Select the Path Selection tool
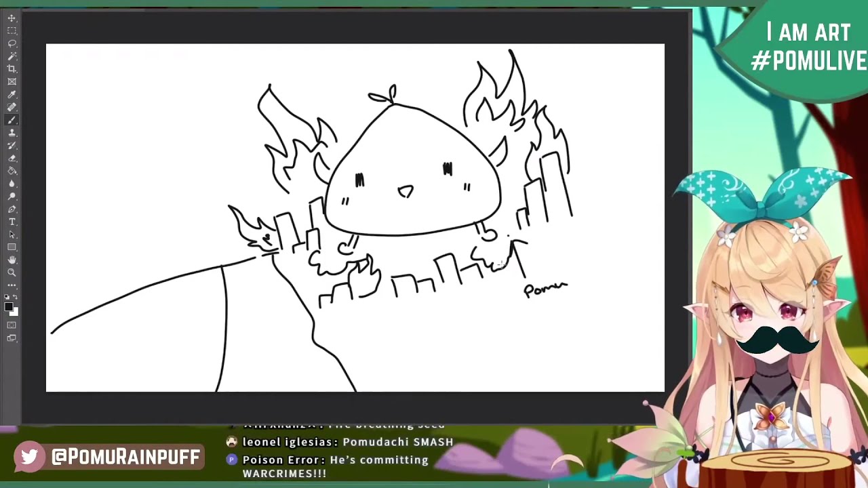Image resolution: width=868 pixels, height=488 pixels. point(12,235)
